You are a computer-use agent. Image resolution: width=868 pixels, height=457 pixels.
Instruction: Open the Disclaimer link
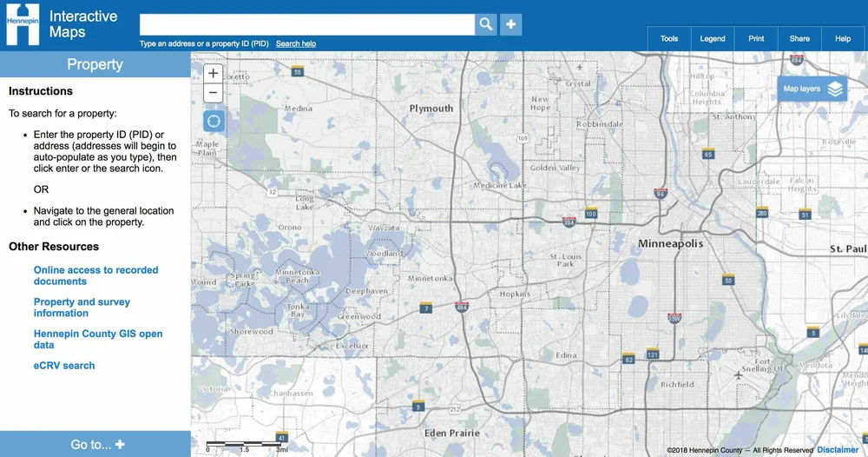[838, 450]
